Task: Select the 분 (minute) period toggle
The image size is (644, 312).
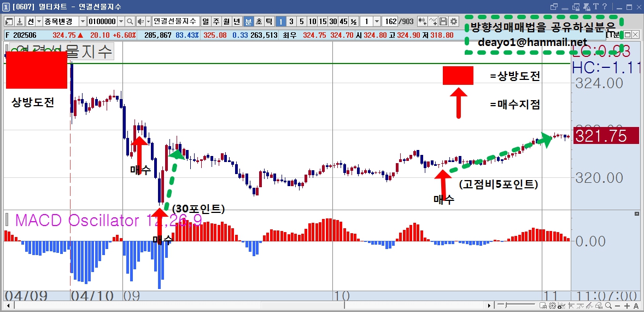Action: [x=249, y=21]
